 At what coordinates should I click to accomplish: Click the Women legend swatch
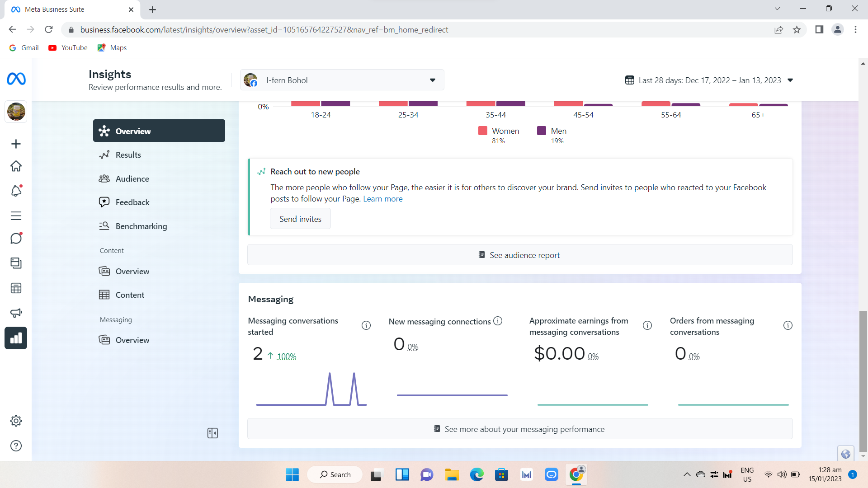pos(483,131)
